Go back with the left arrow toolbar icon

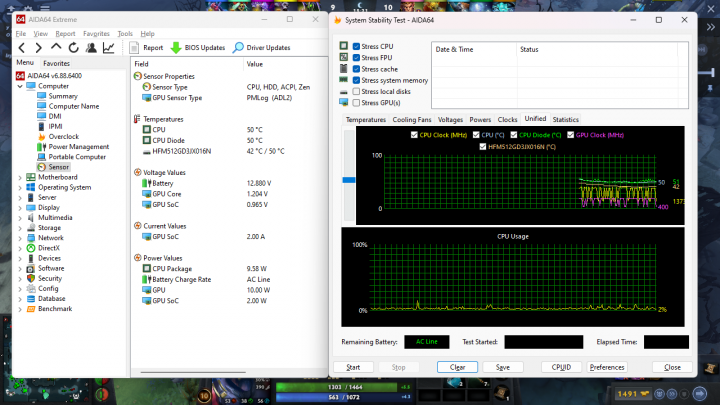pos(22,48)
